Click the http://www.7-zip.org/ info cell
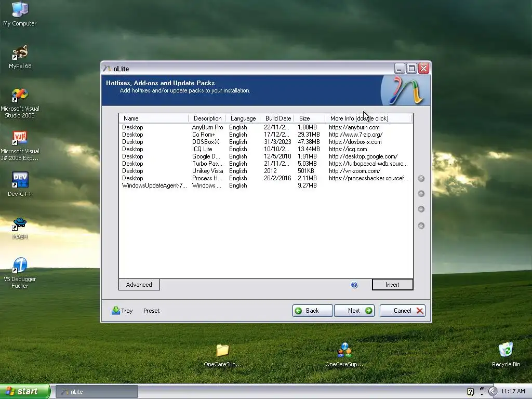The image size is (532, 399). pyautogui.click(x=355, y=135)
